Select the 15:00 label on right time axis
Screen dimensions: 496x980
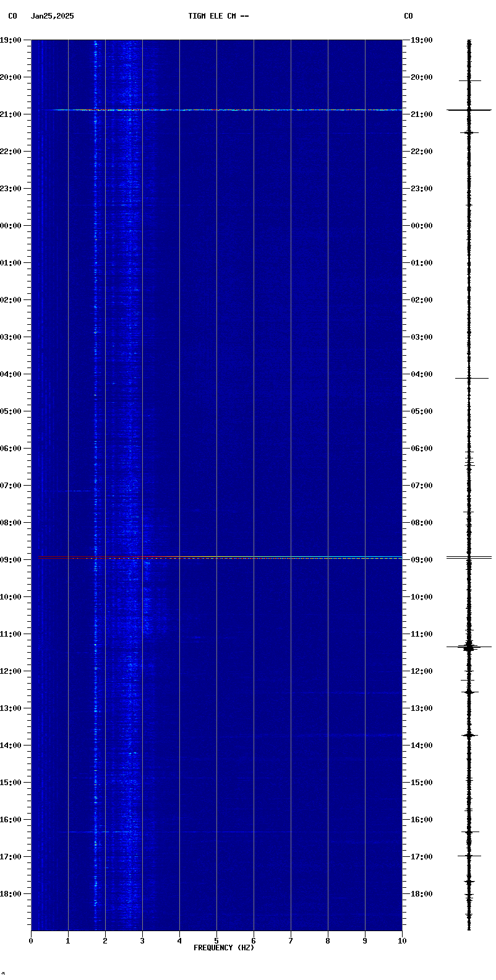421,783
